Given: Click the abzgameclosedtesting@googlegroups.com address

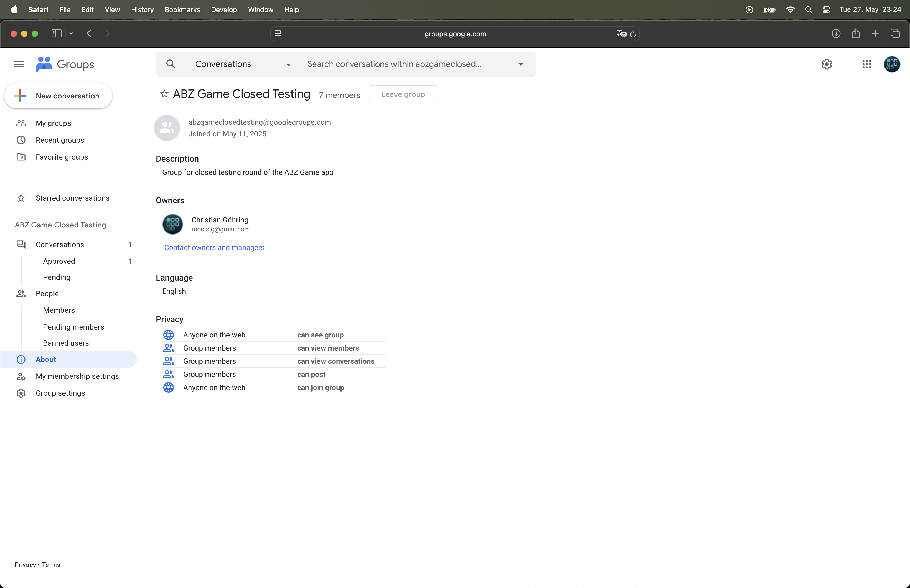Looking at the screenshot, I should [x=260, y=122].
